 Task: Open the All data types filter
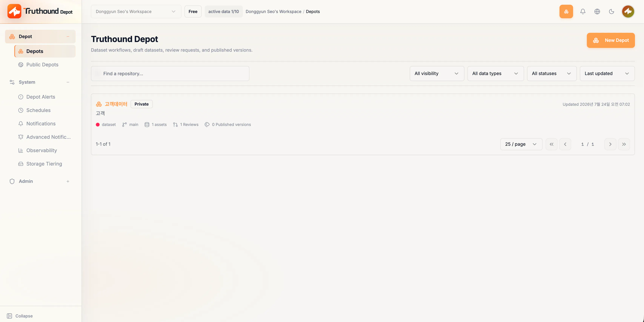point(496,74)
